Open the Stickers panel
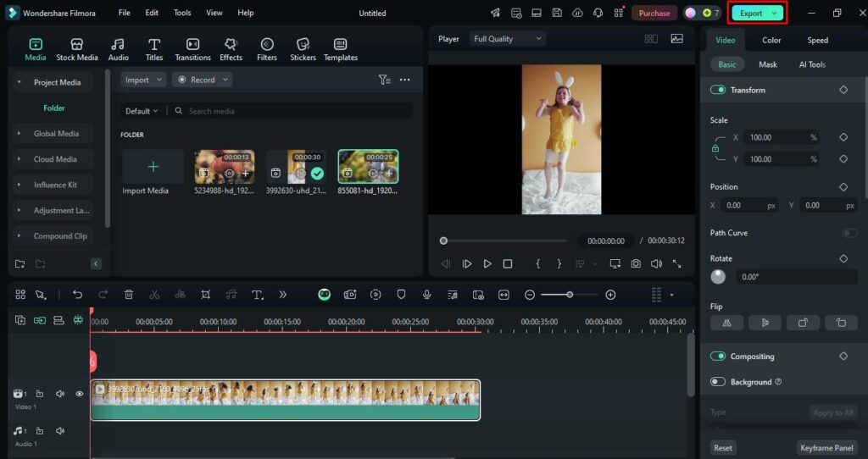868x459 pixels. tap(303, 49)
